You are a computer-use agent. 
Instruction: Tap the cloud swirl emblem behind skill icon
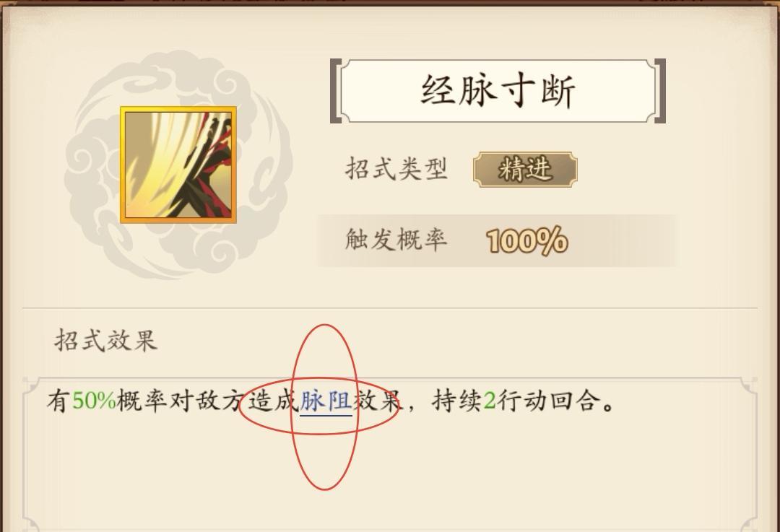click(178, 165)
